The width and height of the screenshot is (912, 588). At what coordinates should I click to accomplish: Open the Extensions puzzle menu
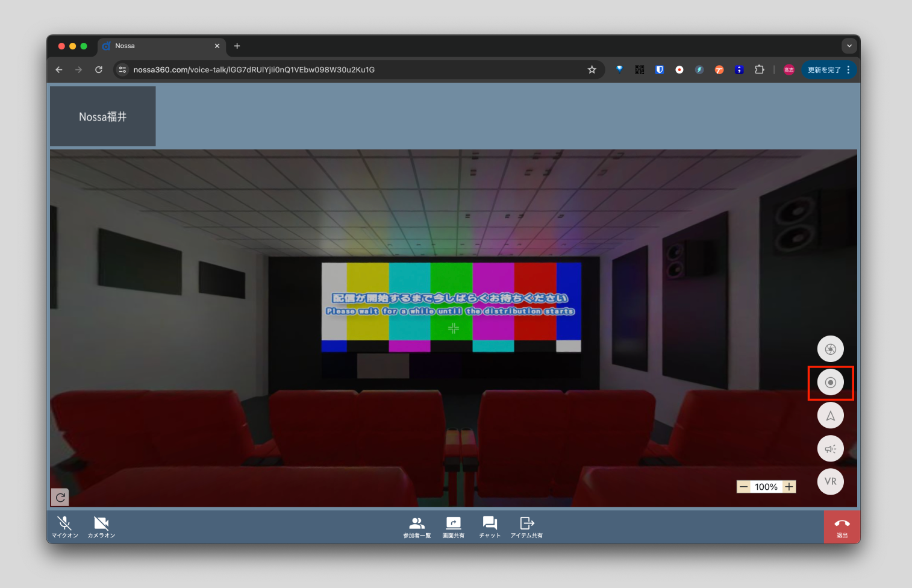coord(760,70)
